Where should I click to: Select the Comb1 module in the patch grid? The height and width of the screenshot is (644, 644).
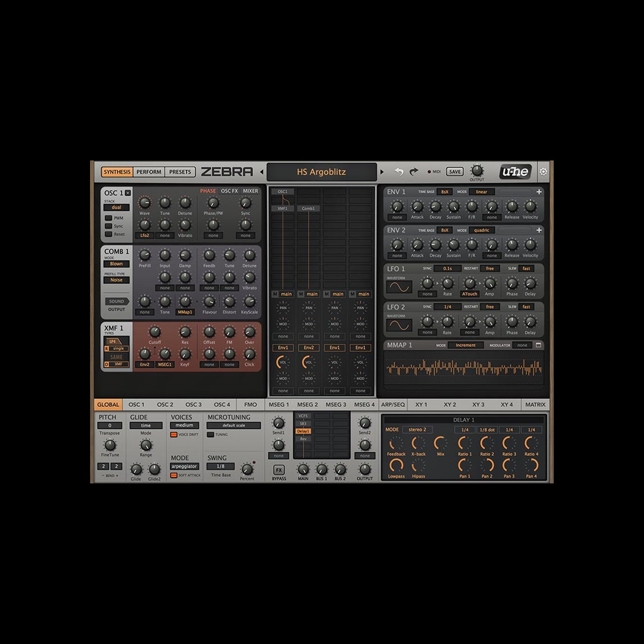click(308, 208)
